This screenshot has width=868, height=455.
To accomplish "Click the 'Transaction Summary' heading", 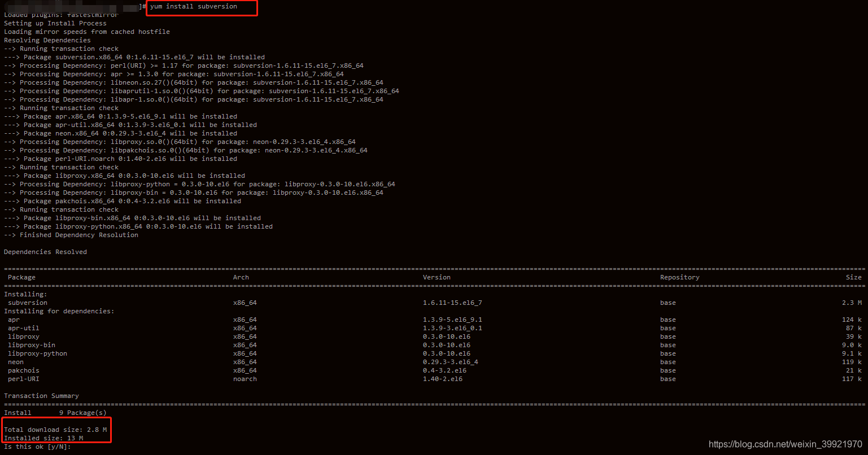I will [41, 396].
